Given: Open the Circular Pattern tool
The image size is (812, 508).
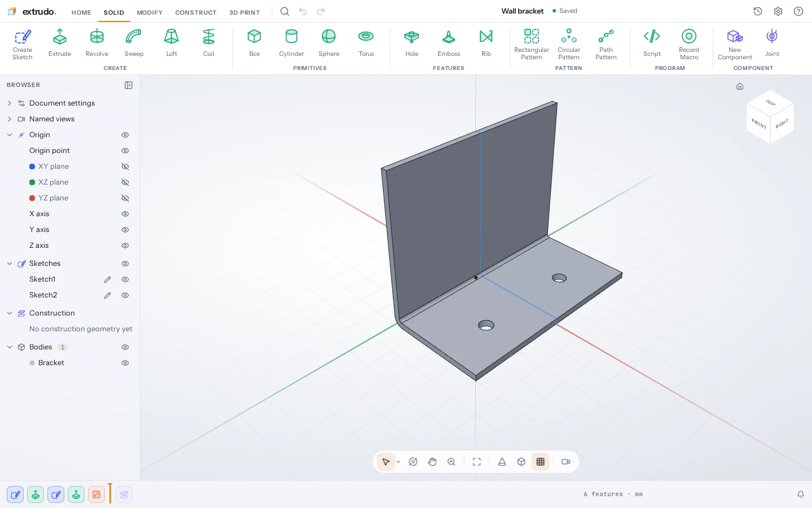Looking at the screenshot, I should pos(569,44).
